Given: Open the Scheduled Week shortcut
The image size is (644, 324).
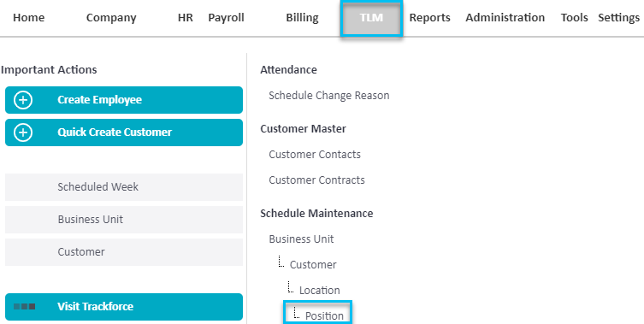Looking at the screenshot, I should (124, 187).
